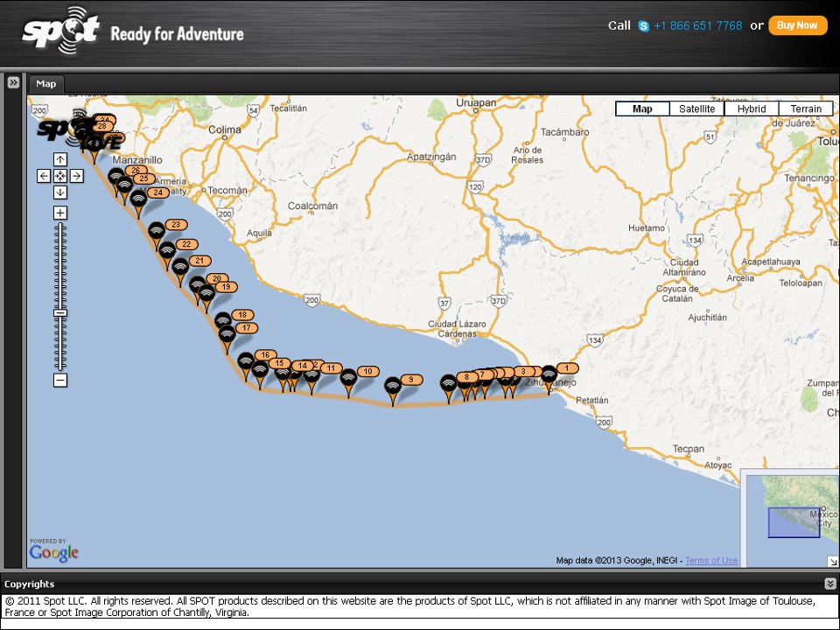Click the zoom level slider handle
840x630 pixels.
(x=59, y=312)
